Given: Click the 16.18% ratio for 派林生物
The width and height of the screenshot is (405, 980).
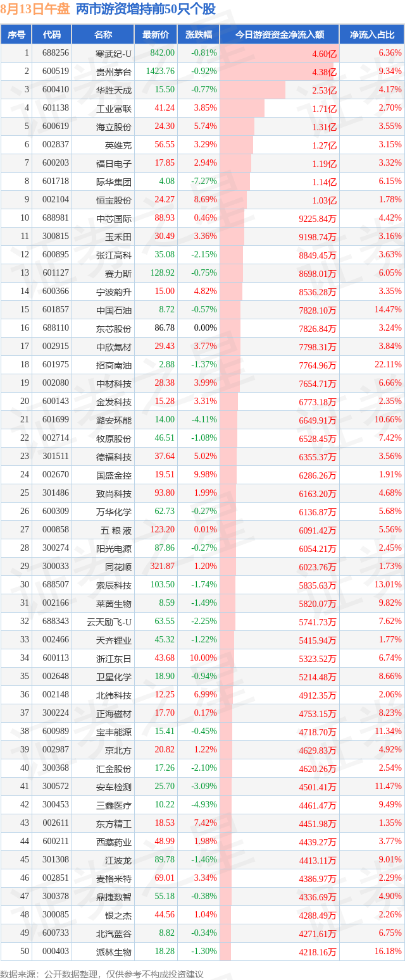Looking at the screenshot, I should [x=388, y=952].
